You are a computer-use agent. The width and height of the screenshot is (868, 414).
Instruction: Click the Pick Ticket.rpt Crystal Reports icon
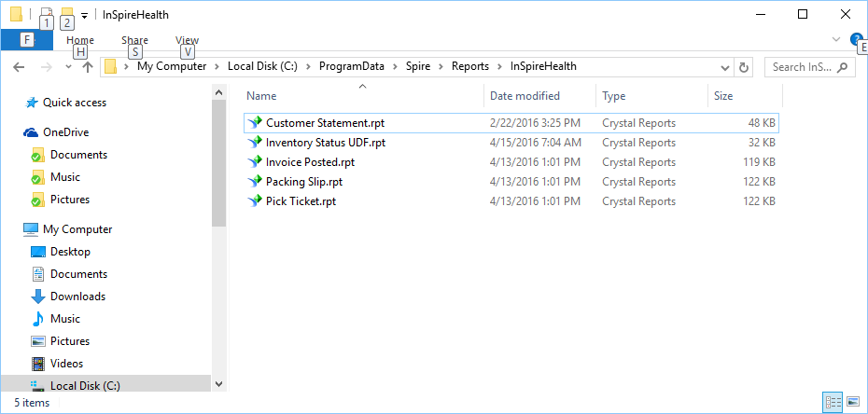[255, 201]
